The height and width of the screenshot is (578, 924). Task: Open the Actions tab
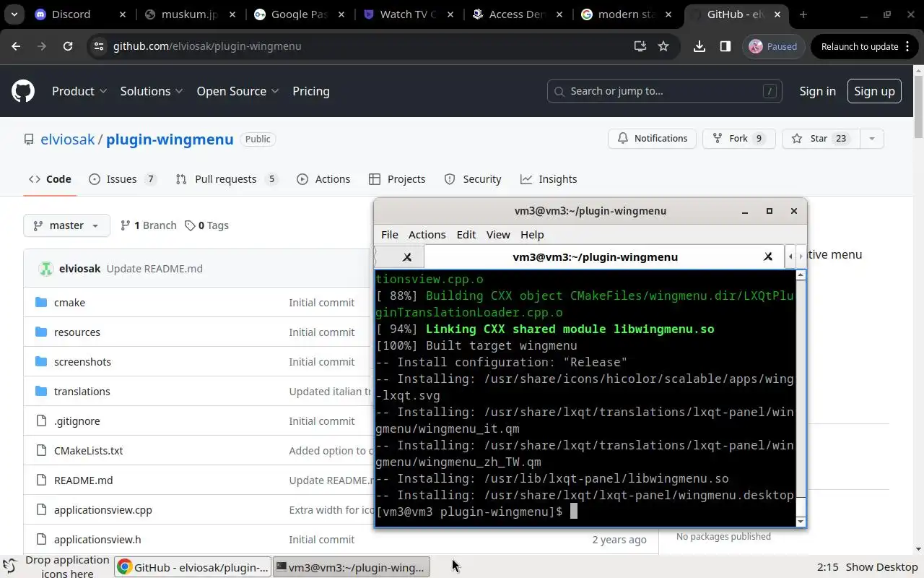coord(323,179)
